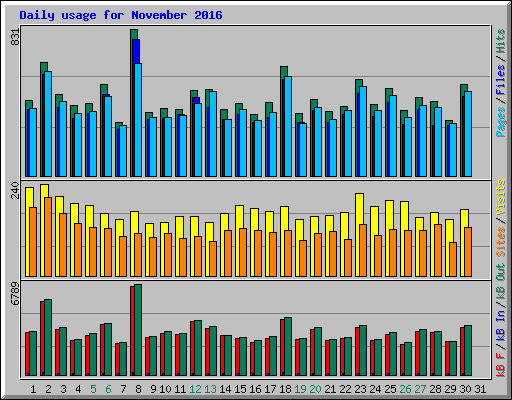Click day 5 weekend label on x-axis
Image resolution: width=512 pixels, height=400 pixels.
pos(93,389)
